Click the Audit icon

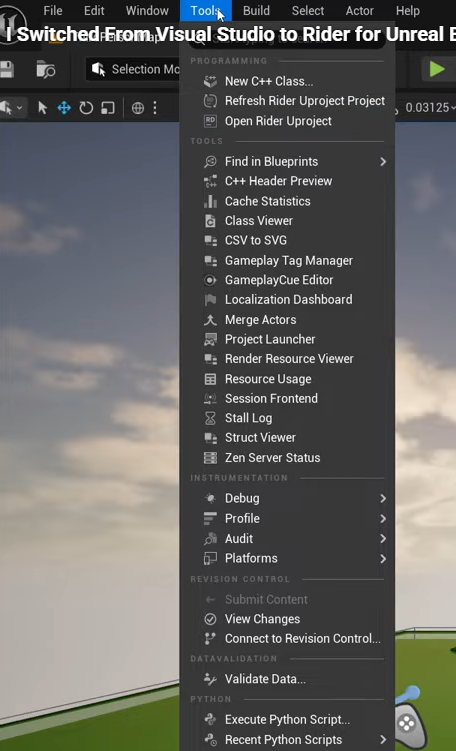(210, 539)
